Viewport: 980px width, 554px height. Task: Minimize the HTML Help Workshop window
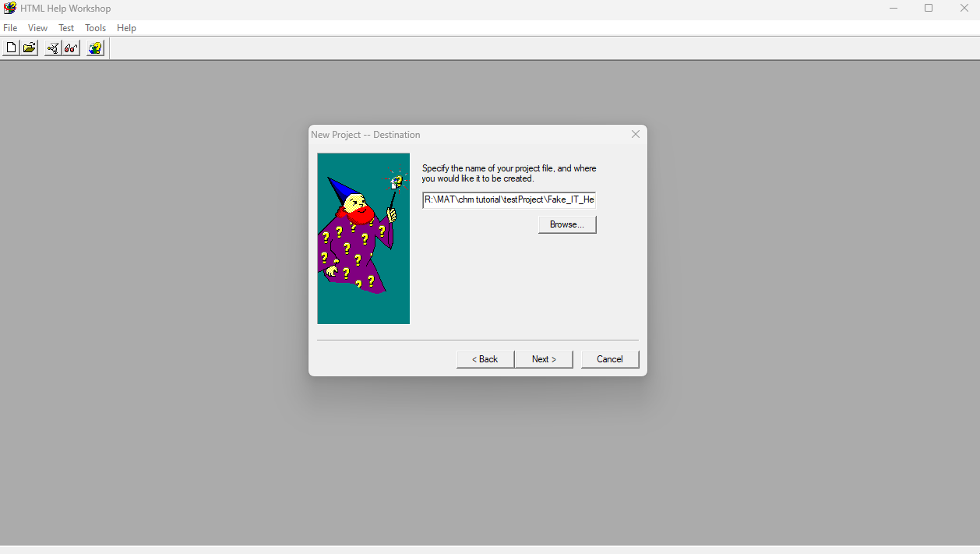[894, 9]
